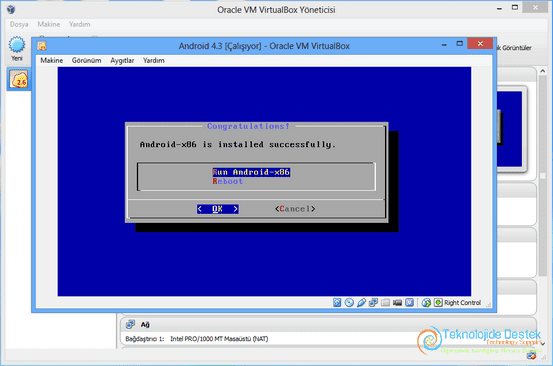Click the scroll-up arrow in Manager details pane

coord(543,71)
